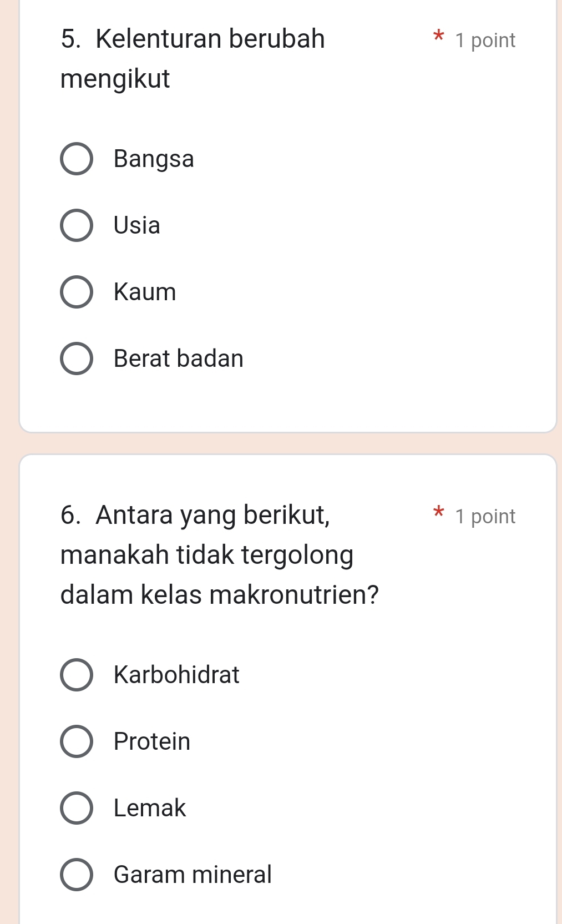
Task: Click the 'Protein' answer label text
Action: point(152,741)
